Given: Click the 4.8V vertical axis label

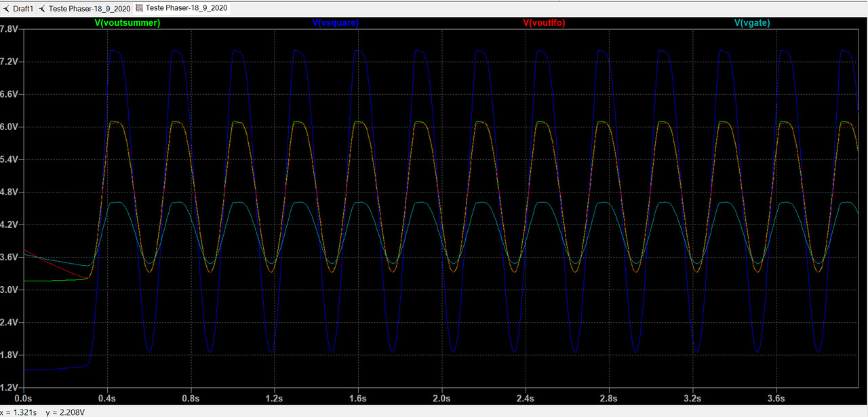Looking at the screenshot, I should point(9,192).
